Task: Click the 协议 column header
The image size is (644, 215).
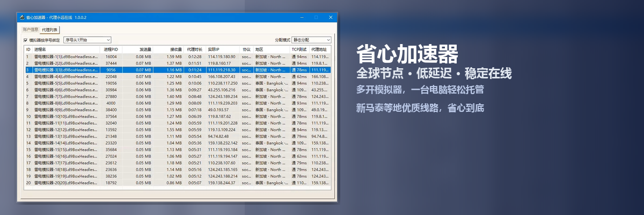Action: 247,49
